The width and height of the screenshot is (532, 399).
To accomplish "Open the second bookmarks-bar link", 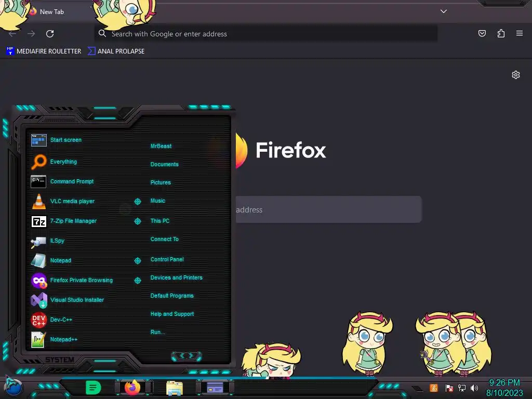I will point(116,51).
